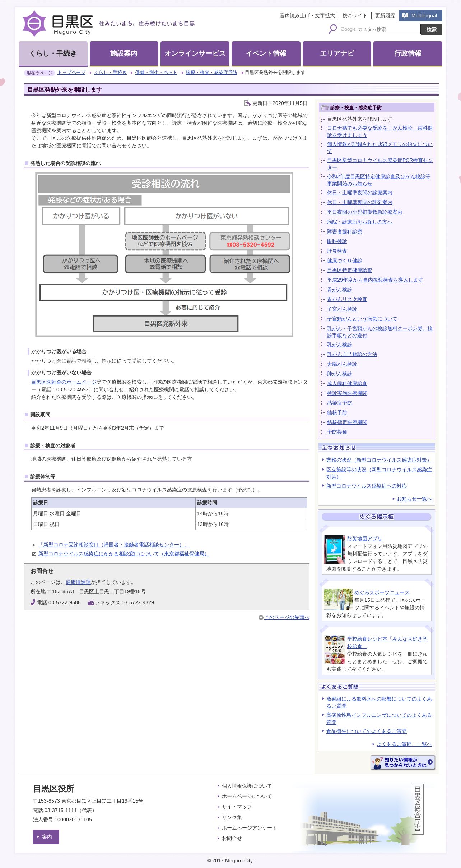461x868 pixels.
Task: Open 音声読み上げ・文字拡大 link
Action: click(307, 15)
